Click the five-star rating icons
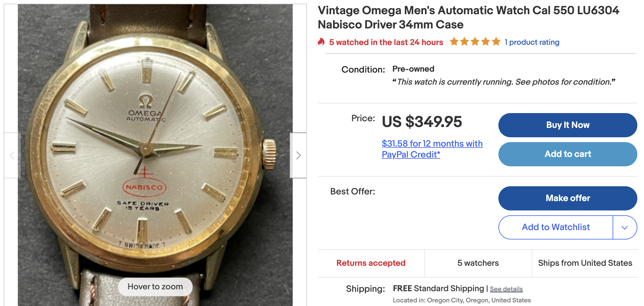644x306 pixels. pyautogui.click(x=475, y=42)
